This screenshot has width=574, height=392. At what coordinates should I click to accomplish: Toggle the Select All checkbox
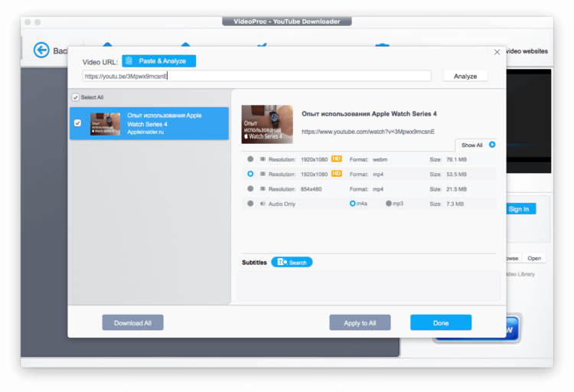(76, 97)
